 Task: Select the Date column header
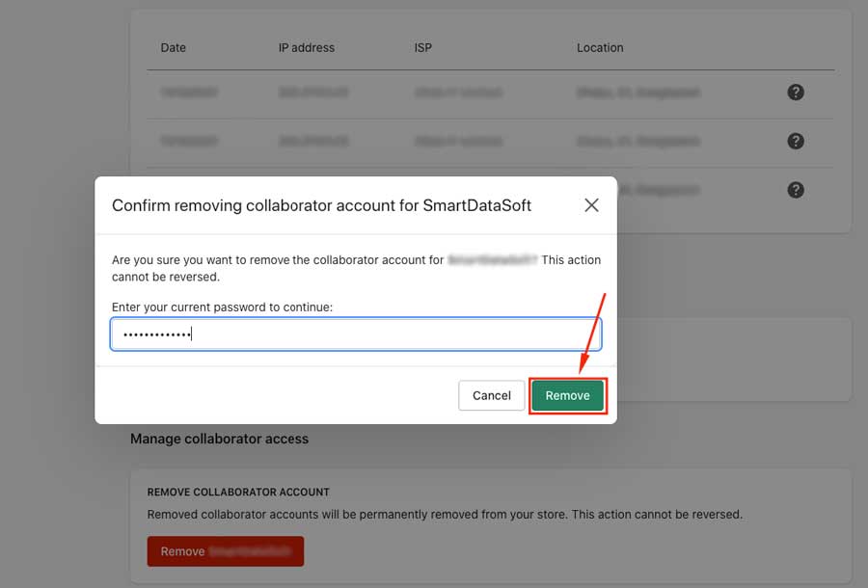tap(174, 47)
